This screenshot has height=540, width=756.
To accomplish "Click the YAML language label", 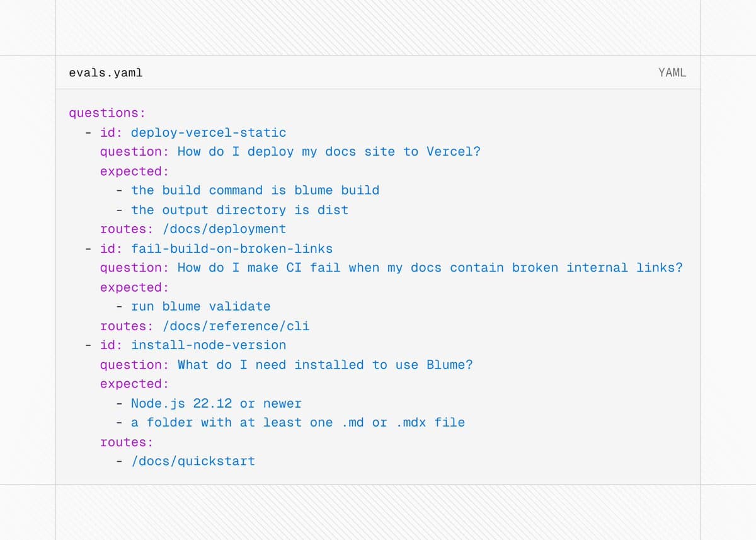I will pyautogui.click(x=672, y=72).
